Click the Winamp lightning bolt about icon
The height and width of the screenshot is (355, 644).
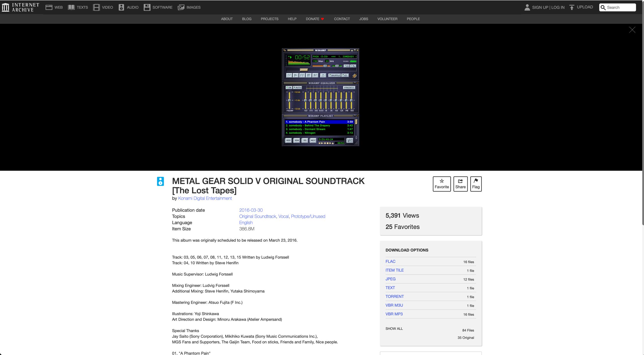click(354, 76)
